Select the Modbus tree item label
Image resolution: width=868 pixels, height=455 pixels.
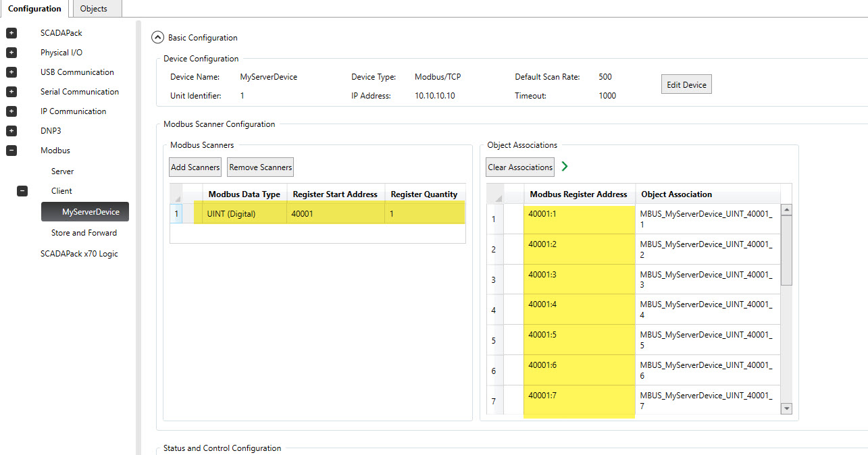click(x=55, y=151)
